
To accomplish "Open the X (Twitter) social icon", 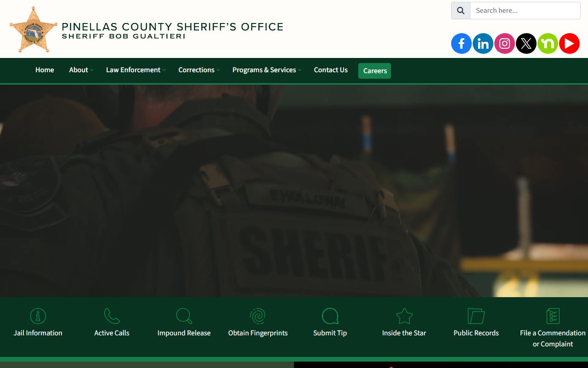I will (x=526, y=44).
